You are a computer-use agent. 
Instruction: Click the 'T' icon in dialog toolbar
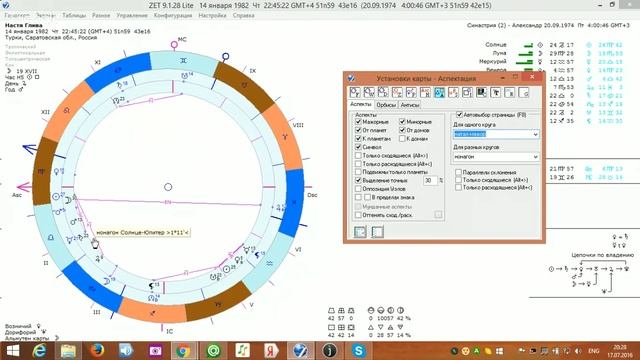click(x=496, y=93)
